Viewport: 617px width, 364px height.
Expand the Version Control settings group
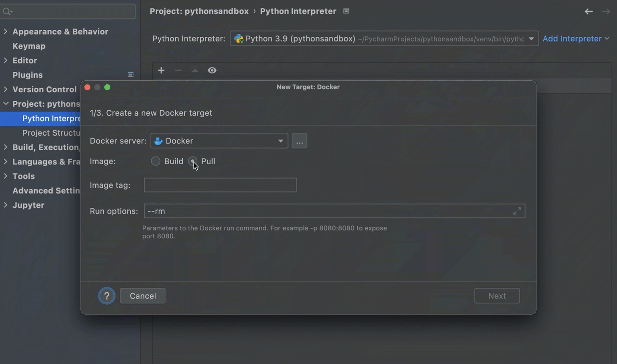5,89
